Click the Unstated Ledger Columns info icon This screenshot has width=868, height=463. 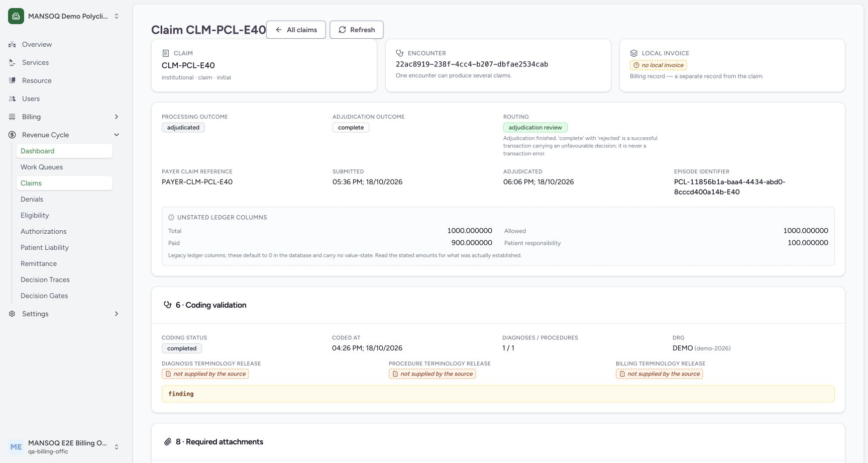click(171, 218)
